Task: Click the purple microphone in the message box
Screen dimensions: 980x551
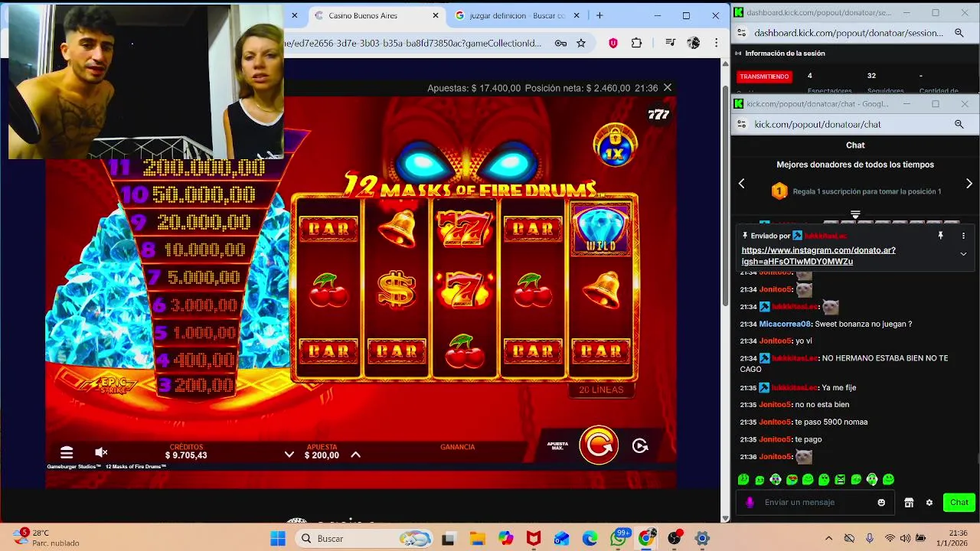Action: point(750,502)
